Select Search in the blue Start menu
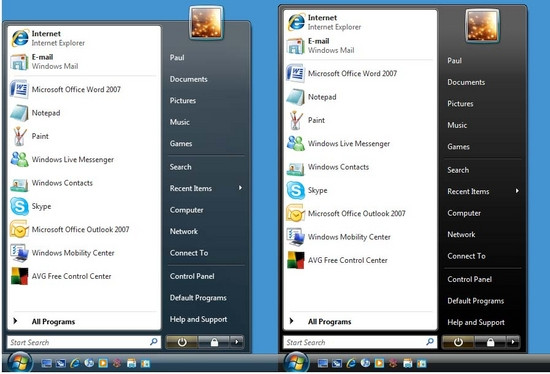550x374 pixels. (206, 167)
